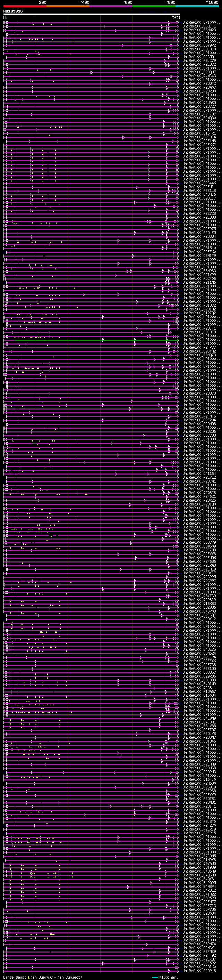
Task: Choose the UniRef100_Q9ULJ7 entry
Action: 199,198
